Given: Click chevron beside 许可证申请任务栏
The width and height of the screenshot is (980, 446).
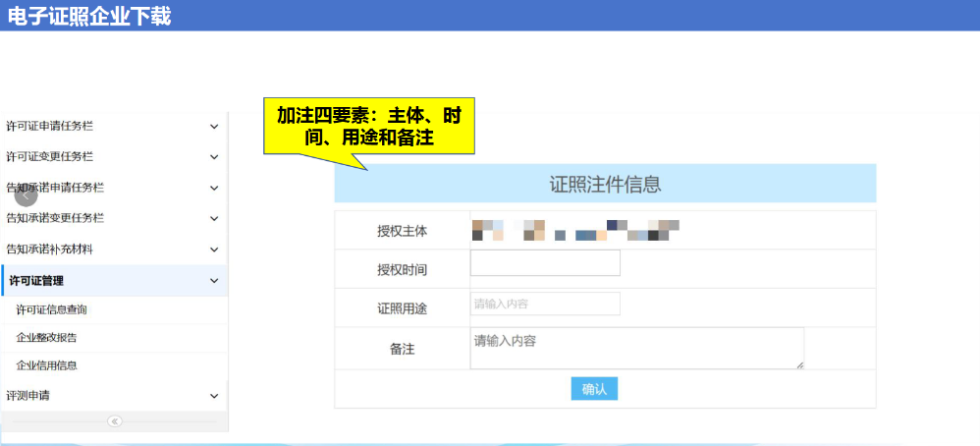Looking at the screenshot, I should pos(214,126).
